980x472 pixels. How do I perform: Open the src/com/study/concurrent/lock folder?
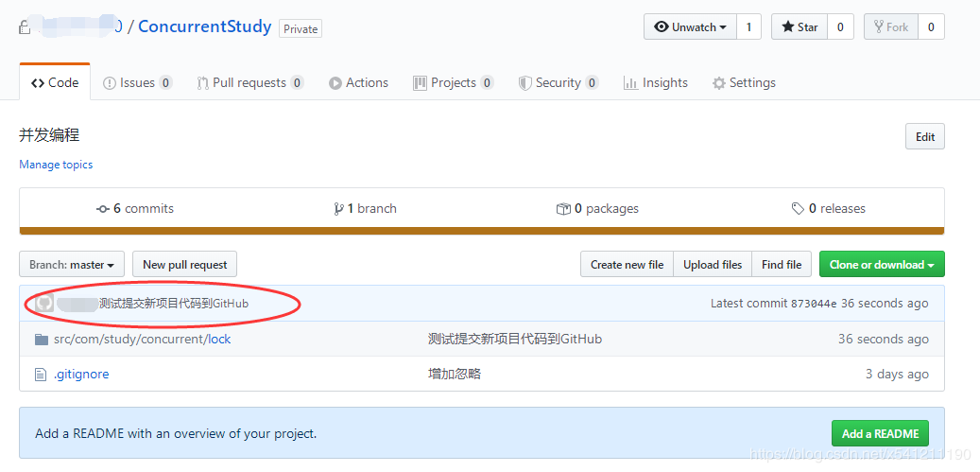pos(143,340)
